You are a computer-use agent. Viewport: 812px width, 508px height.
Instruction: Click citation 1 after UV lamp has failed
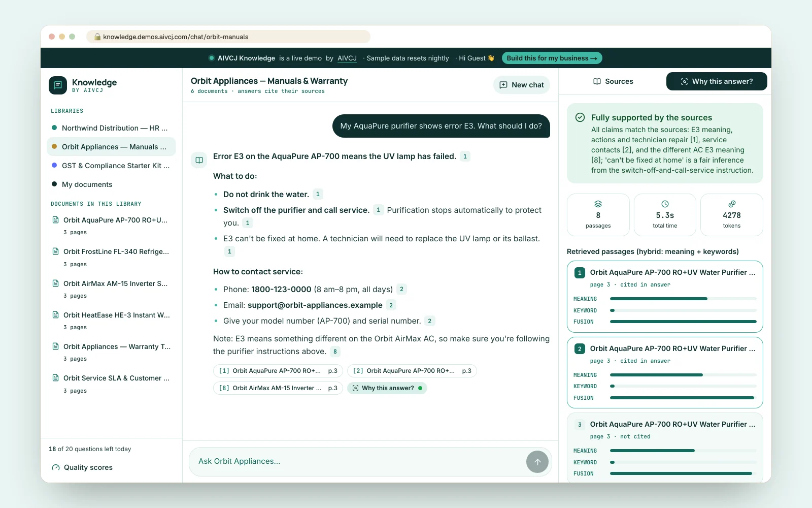point(465,156)
